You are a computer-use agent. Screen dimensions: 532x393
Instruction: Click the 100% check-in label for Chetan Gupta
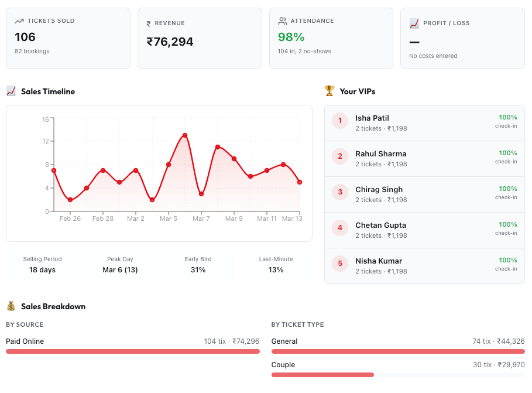(x=506, y=228)
